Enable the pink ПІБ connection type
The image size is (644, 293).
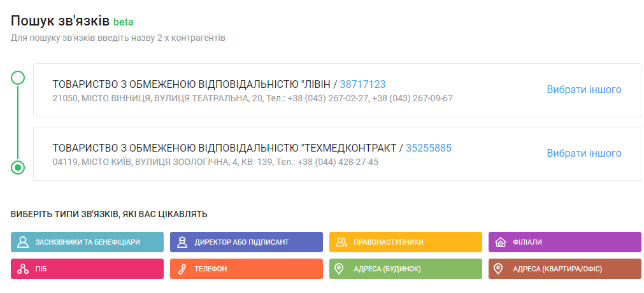87,269
